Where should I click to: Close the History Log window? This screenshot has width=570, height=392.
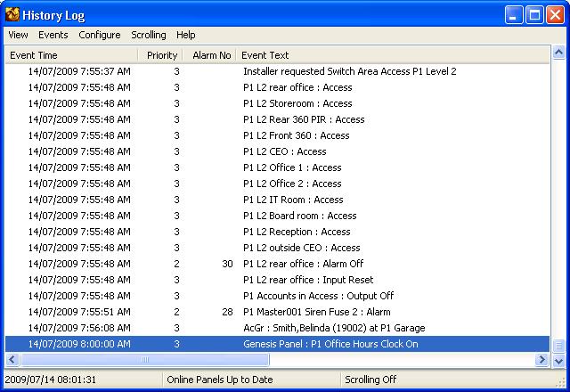pos(555,15)
